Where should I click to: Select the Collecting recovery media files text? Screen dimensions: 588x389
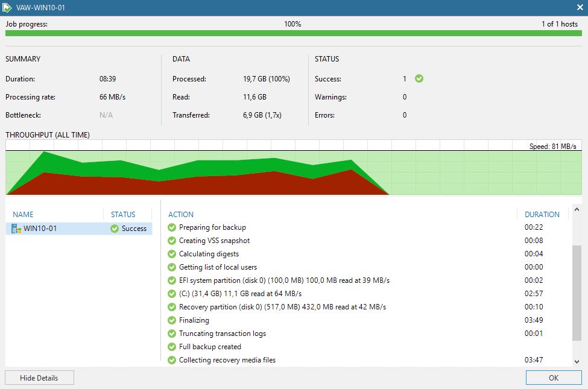click(x=227, y=360)
